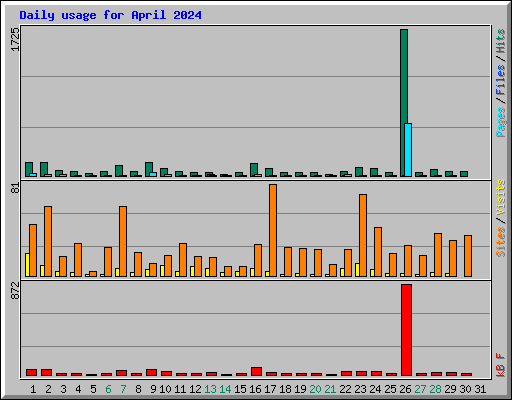512x400 pixels.
Task: Click green weekend day label 28
Action: click(x=435, y=389)
